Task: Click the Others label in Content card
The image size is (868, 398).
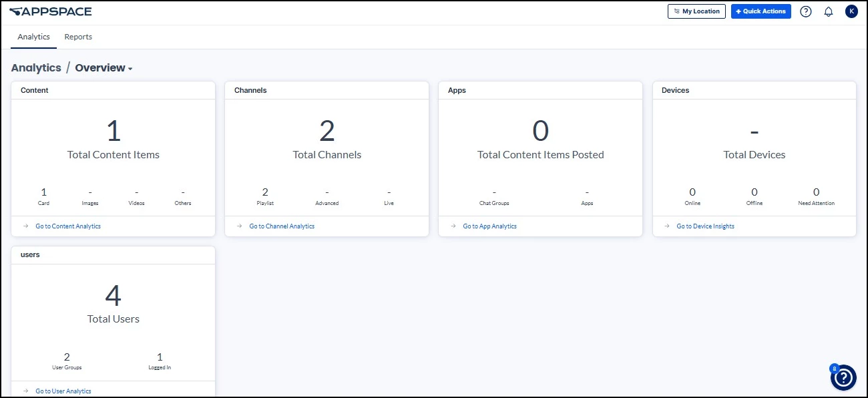Action: (x=183, y=203)
